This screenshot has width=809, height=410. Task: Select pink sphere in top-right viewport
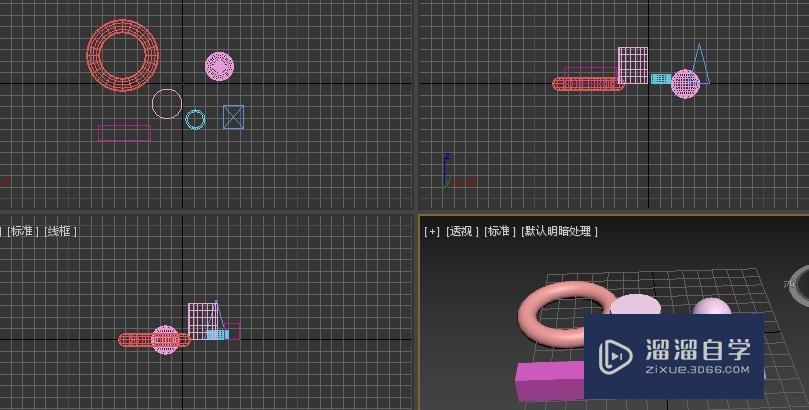coord(685,84)
